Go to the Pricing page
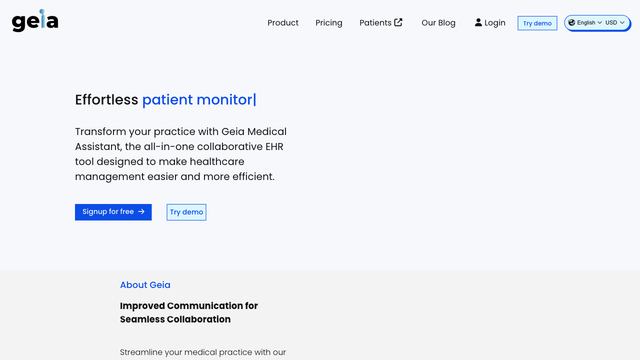 (x=329, y=23)
